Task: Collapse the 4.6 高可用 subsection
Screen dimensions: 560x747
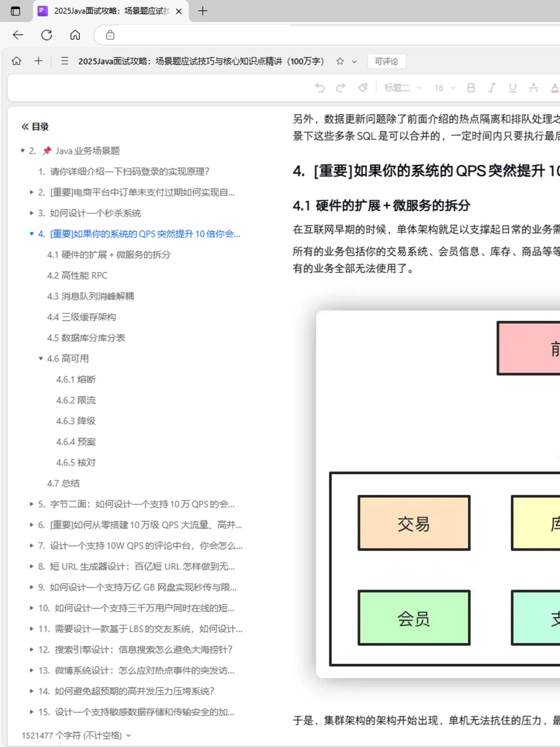Action: tap(41, 358)
